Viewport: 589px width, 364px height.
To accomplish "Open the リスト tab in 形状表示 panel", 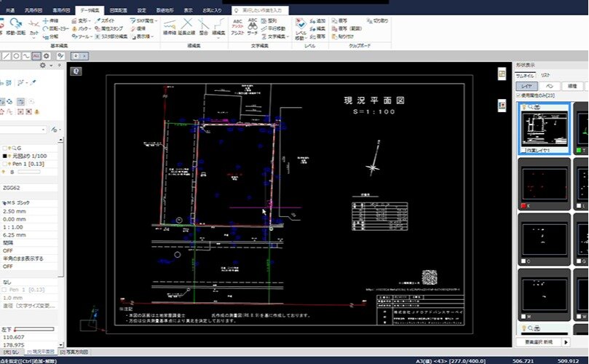I will pyautogui.click(x=545, y=75).
